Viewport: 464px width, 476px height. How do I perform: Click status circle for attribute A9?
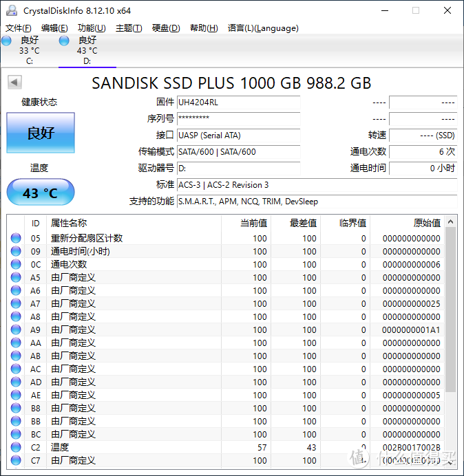pos(16,329)
